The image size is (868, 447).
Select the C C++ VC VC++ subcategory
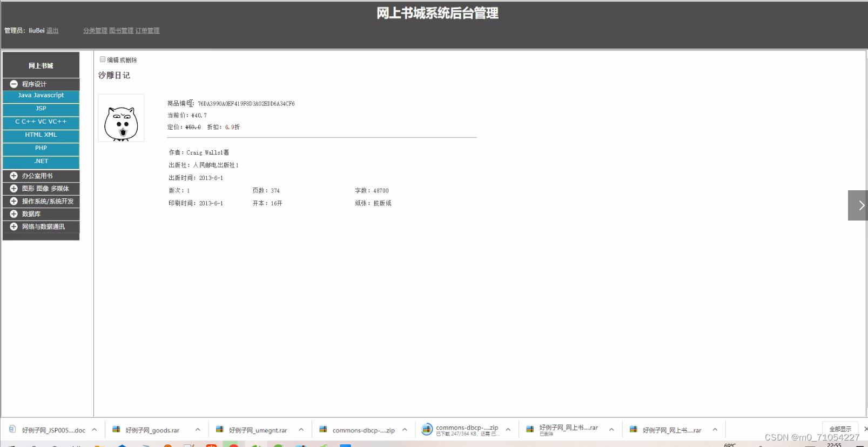click(41, 122)
